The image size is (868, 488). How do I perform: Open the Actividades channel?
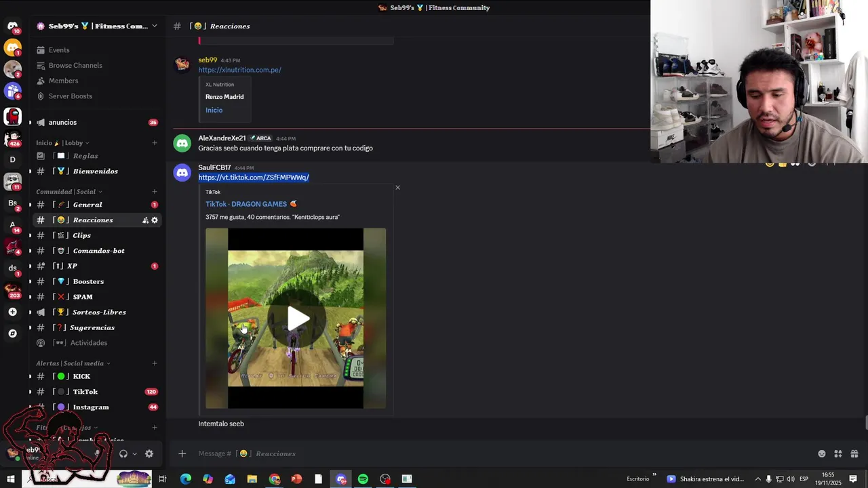[x=88, y=343]
